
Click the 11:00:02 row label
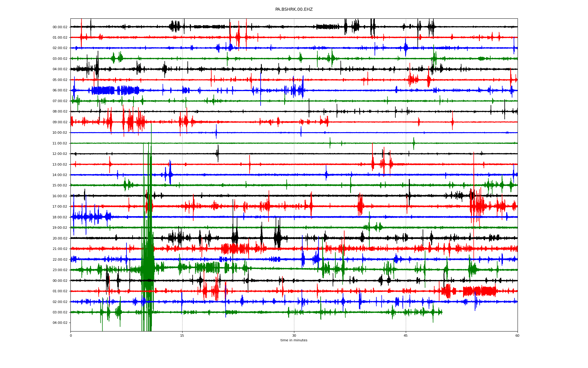(60, 143)
